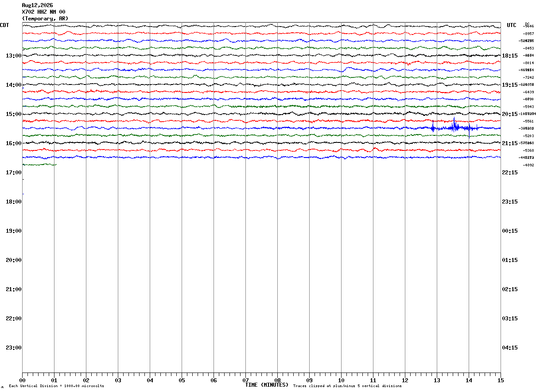Click the 20:15 UTC time label

(x=510, y=114)
